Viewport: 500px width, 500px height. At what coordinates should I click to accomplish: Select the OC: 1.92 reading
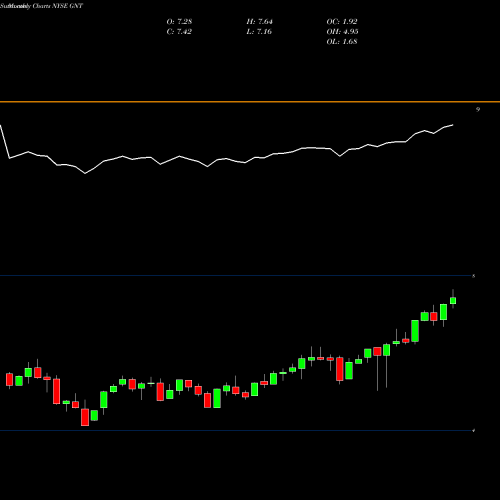point(342,22)
